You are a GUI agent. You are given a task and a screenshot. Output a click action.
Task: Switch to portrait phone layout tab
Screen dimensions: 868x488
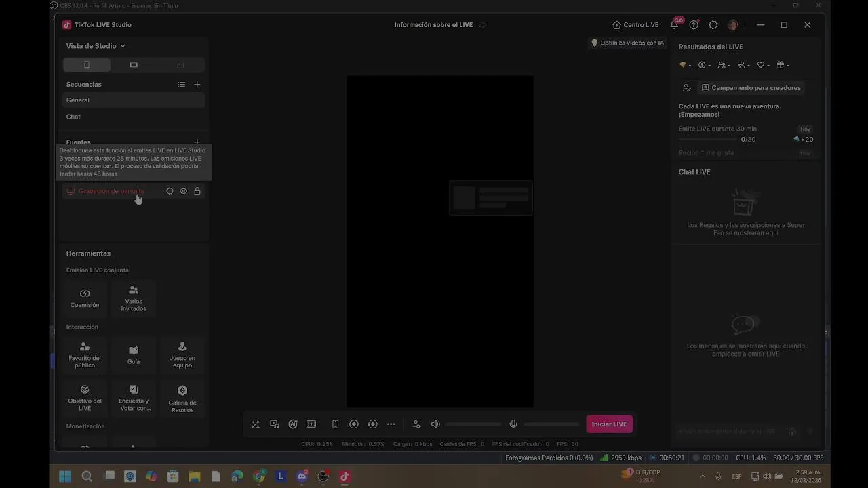coord(87,65)
